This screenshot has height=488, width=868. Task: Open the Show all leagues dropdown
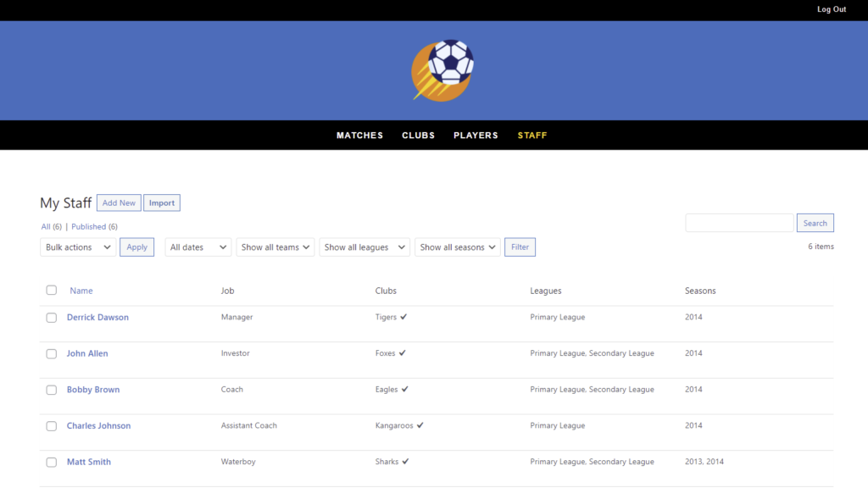coord(364,247)
